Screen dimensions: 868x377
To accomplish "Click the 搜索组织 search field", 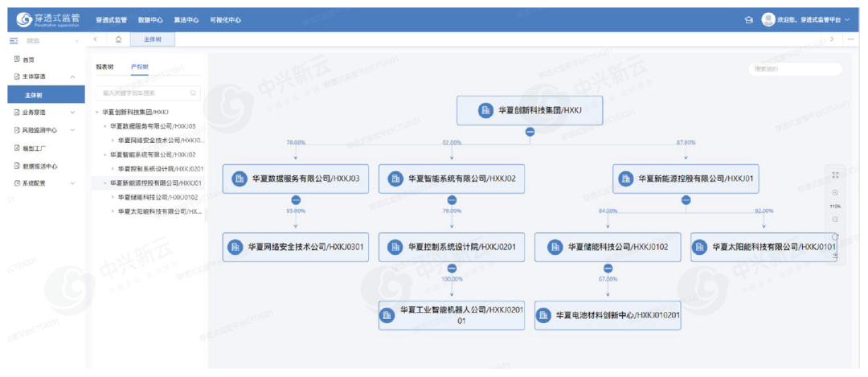I will 795,69.
